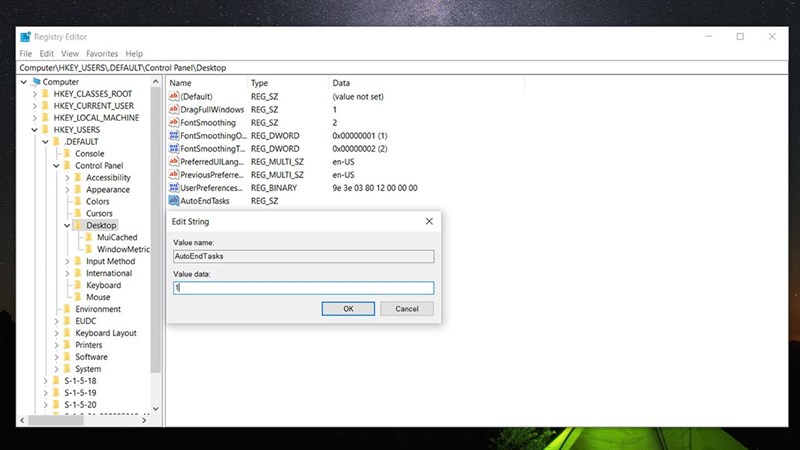Click the HKEY_USERS folder icon
This screenshot has width=800, height=450.
tap(45, 130)
